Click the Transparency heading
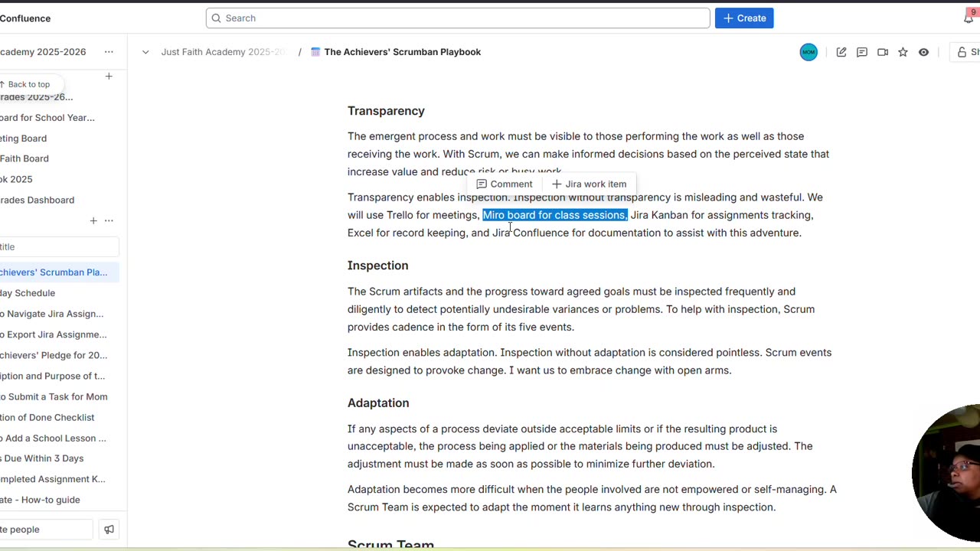The height and width of the screenshot is (551, 980). point(386,111)
